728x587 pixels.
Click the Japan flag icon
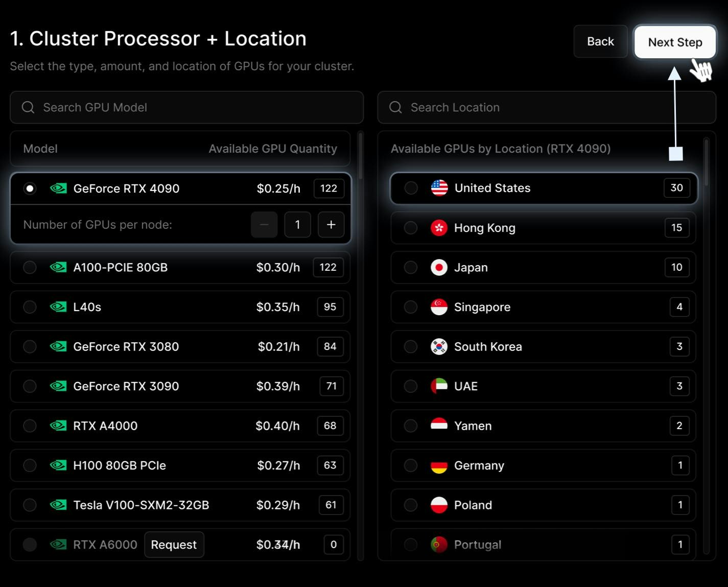point(439,267)
